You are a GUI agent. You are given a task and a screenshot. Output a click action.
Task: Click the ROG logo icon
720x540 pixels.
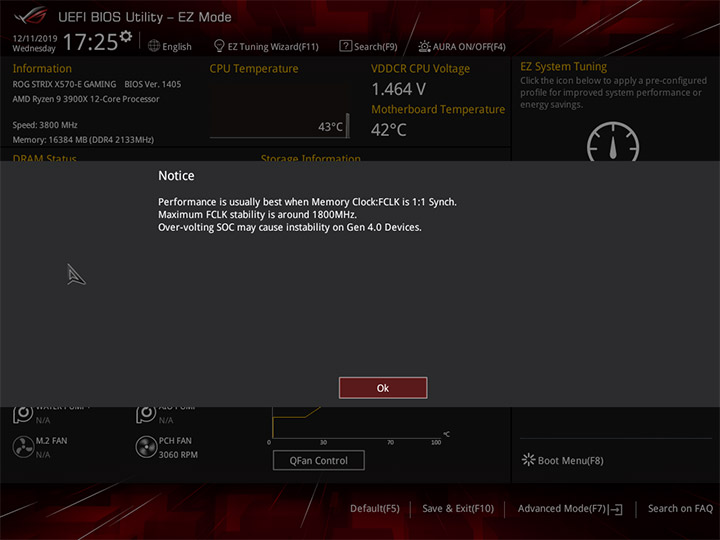click(x=30, y=16)
